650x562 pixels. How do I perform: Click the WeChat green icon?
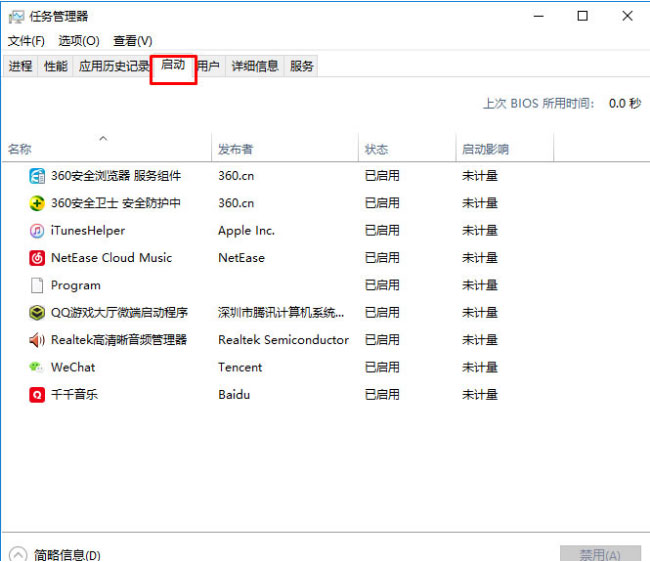(x=36, y=367)
